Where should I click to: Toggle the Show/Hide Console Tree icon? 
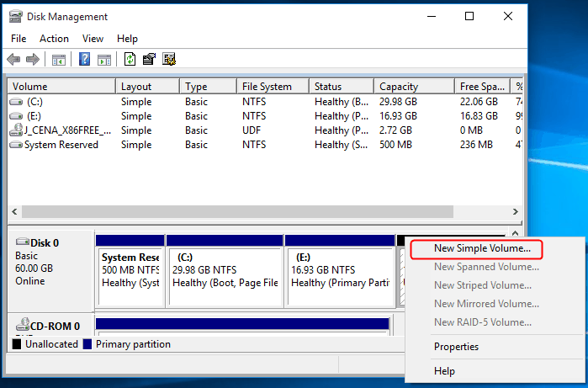pyautogui.click(x=59, y=60)
